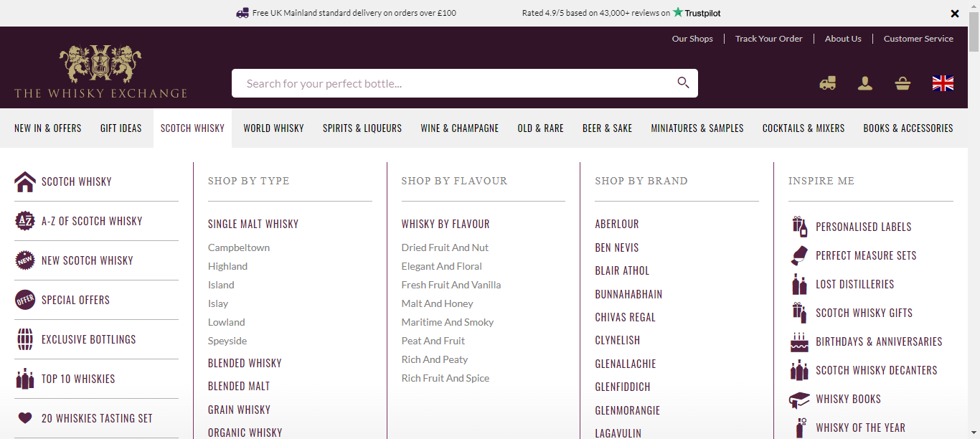
Task: Open the Customer Service link
Action: coord(918,39)
